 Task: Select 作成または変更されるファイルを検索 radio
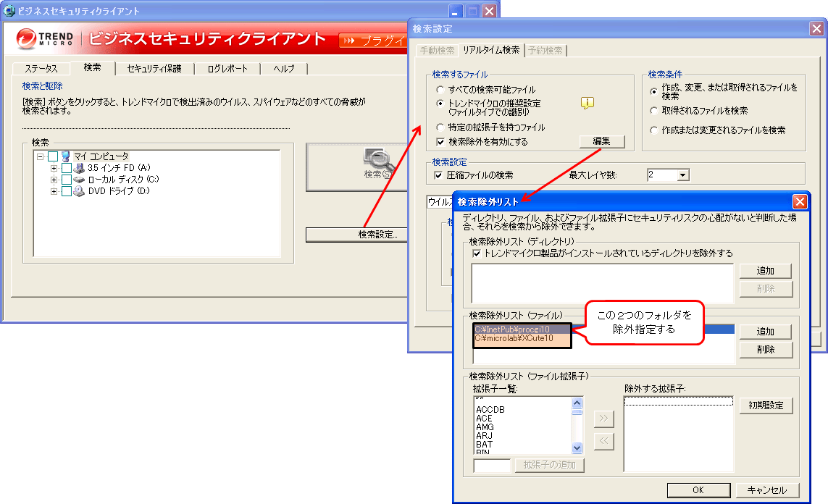point(653,130)
